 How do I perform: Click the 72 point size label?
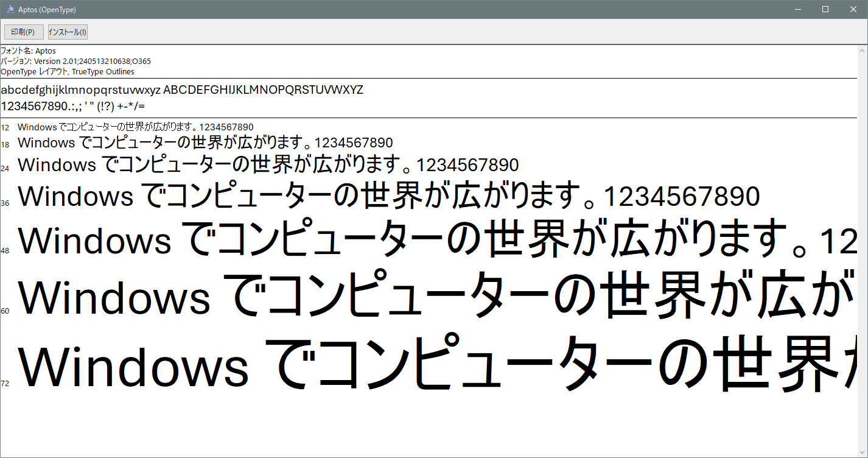(5, 384)
